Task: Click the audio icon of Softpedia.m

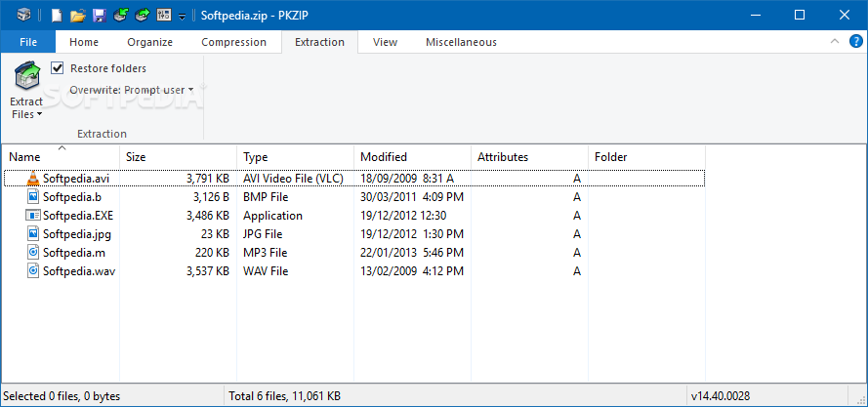Action: click(33, 253)
